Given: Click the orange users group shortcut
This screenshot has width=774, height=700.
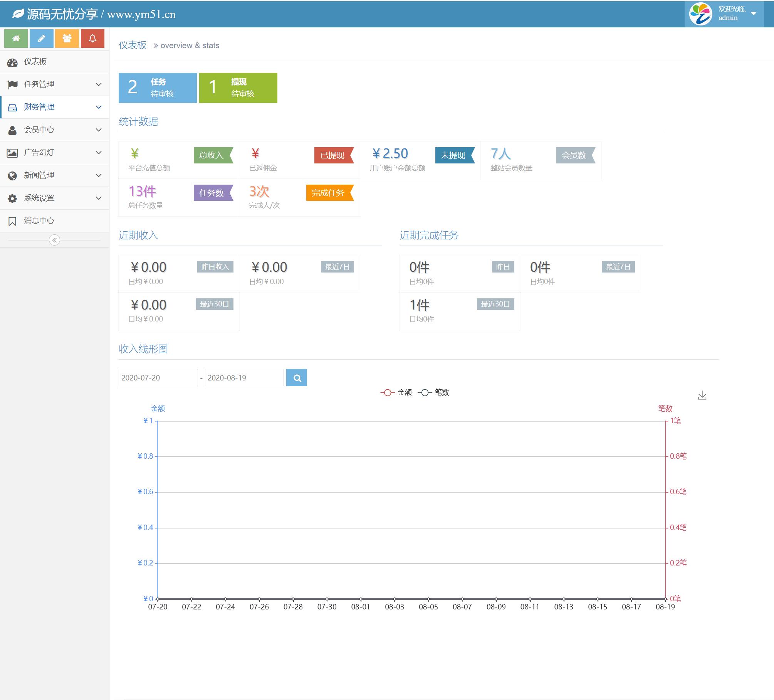Looking at the screenshot, I should (67, 39).
